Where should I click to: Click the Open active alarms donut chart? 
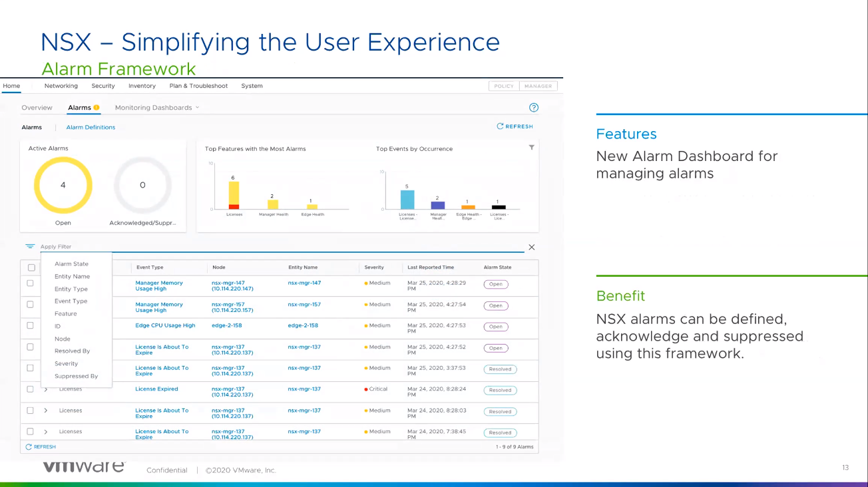[63, 186]
